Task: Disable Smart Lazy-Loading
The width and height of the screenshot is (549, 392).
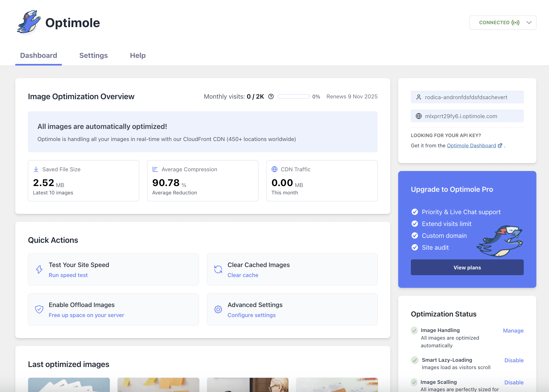Action: (x=514, y=360)
